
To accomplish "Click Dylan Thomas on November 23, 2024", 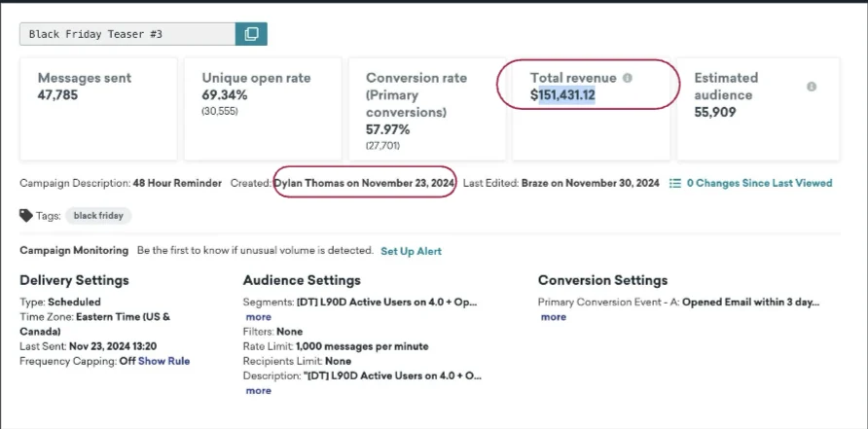I will 365,183.
